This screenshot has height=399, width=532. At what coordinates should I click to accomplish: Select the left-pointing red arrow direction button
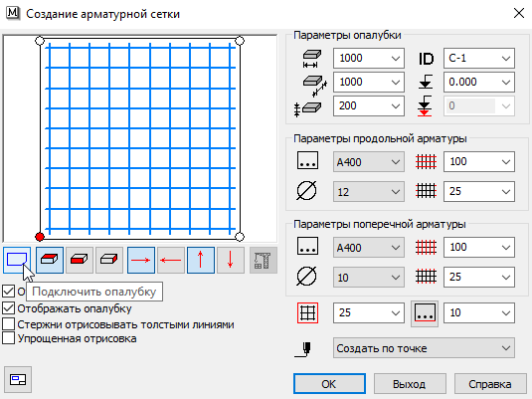171,260
